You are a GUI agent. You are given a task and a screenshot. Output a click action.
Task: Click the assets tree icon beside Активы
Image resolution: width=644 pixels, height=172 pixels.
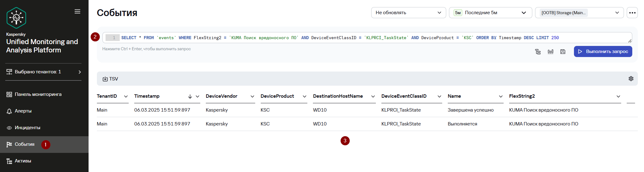click(9, 161)
